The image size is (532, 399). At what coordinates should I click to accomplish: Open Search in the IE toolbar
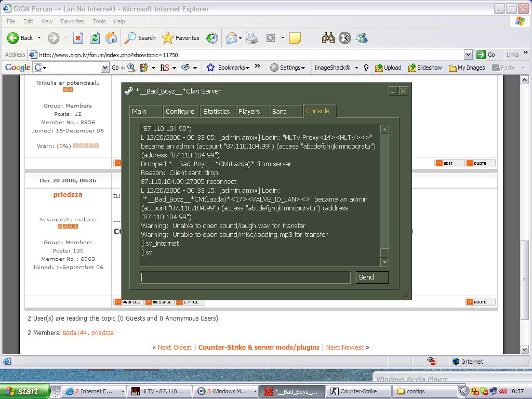140,38
